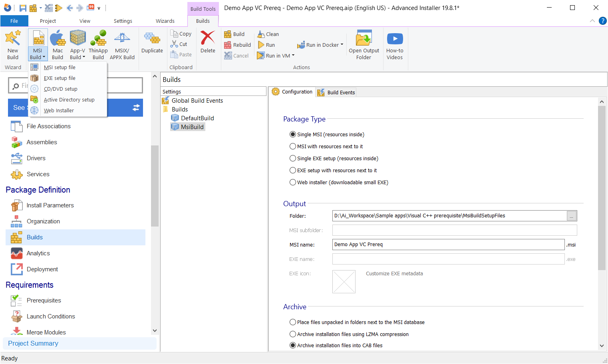Click the Save icon in quick access toolbar

(x=23, y=8)
